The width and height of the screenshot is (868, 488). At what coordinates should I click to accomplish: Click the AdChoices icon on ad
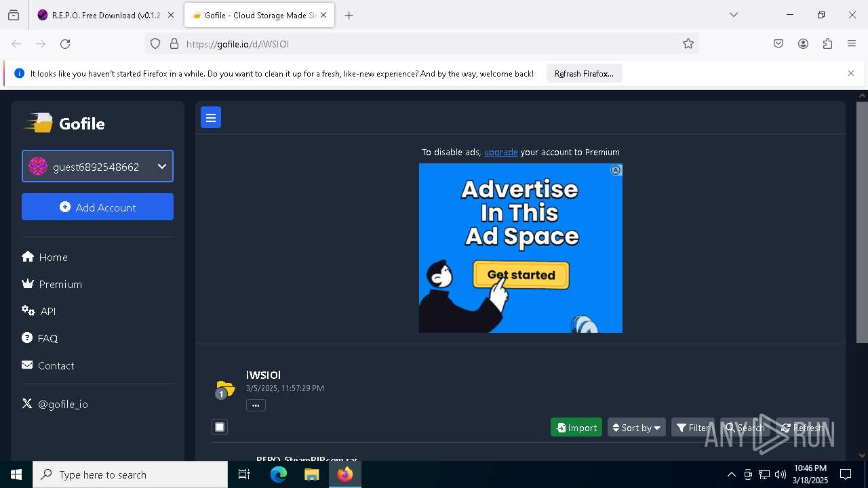click(616, 170)
